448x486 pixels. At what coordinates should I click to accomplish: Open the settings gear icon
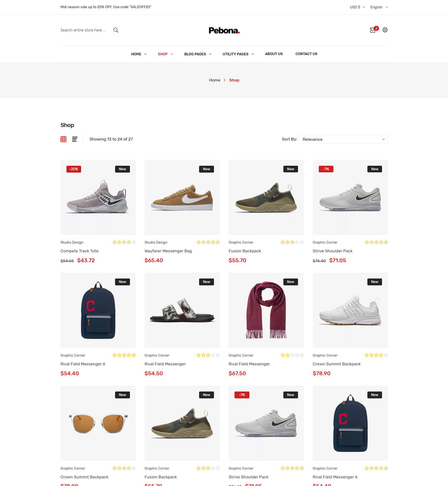385,30
